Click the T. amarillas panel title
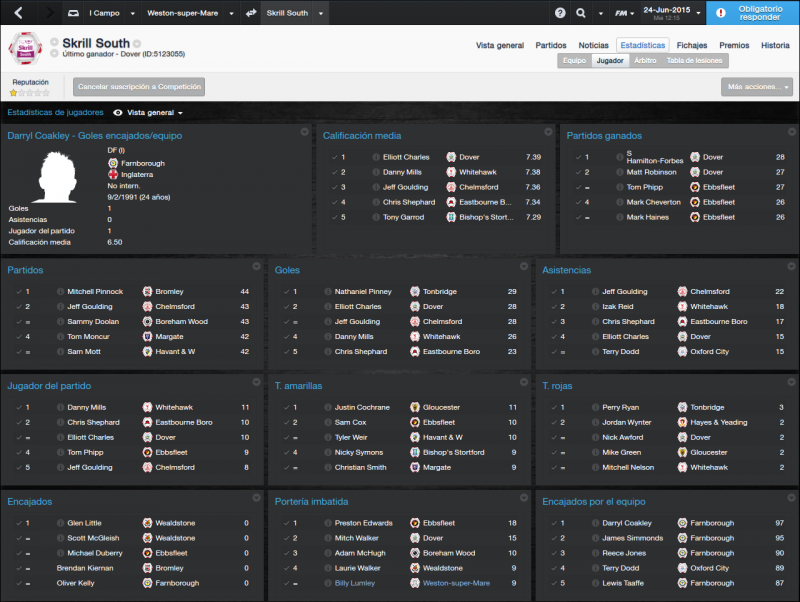The width and height of the screenshot is (800, 602). click(298, 386)
